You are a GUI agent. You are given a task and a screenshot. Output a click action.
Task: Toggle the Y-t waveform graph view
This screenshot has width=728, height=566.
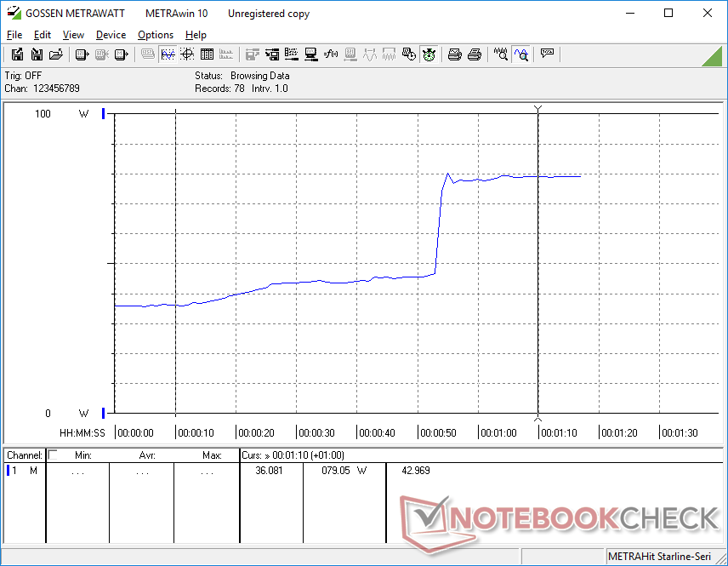168,54
